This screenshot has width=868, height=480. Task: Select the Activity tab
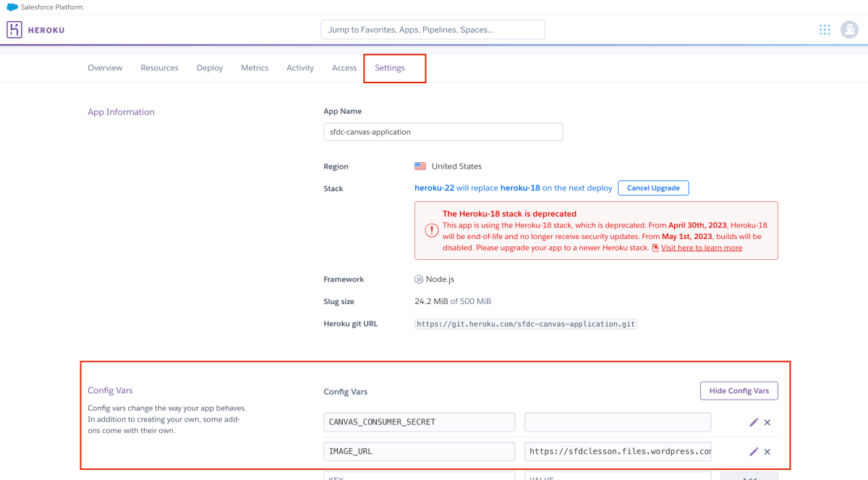tap(300, 68)
